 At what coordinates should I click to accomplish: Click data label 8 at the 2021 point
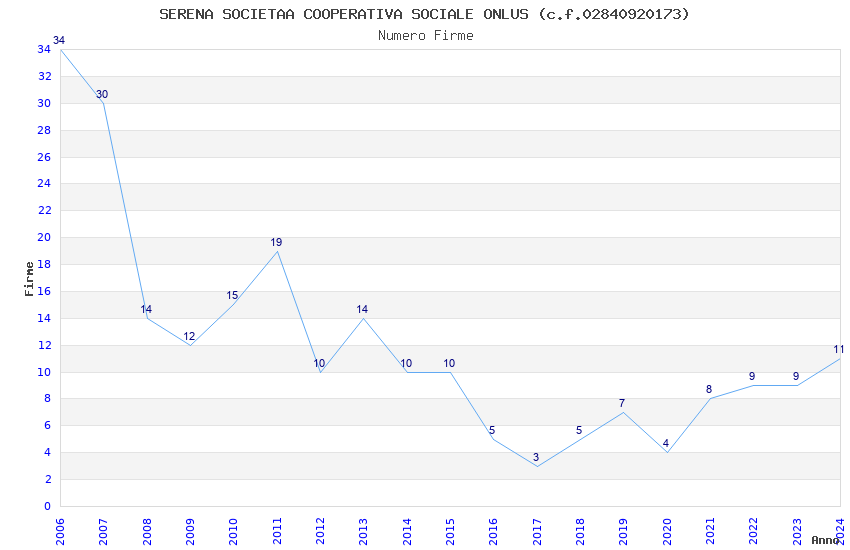click(709, 390)
